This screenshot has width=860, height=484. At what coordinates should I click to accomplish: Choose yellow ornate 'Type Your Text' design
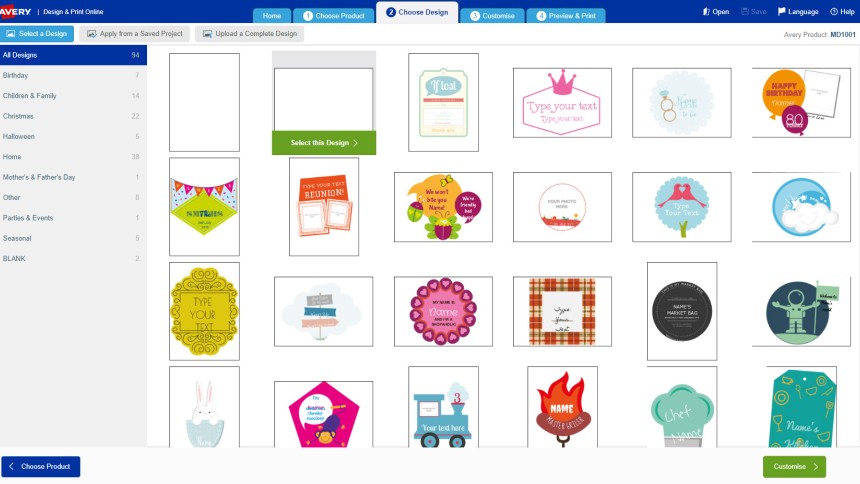coord(204,311)
